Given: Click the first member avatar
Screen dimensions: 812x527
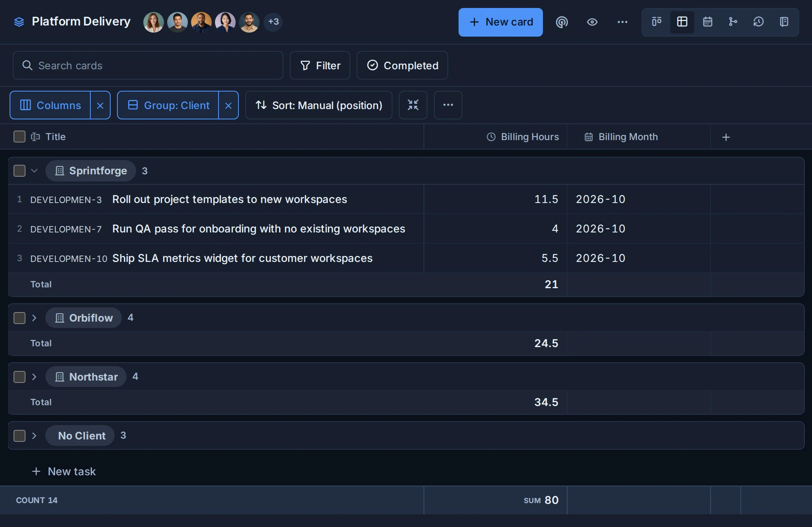Looking at the screenshot, I should click(154, 22).
